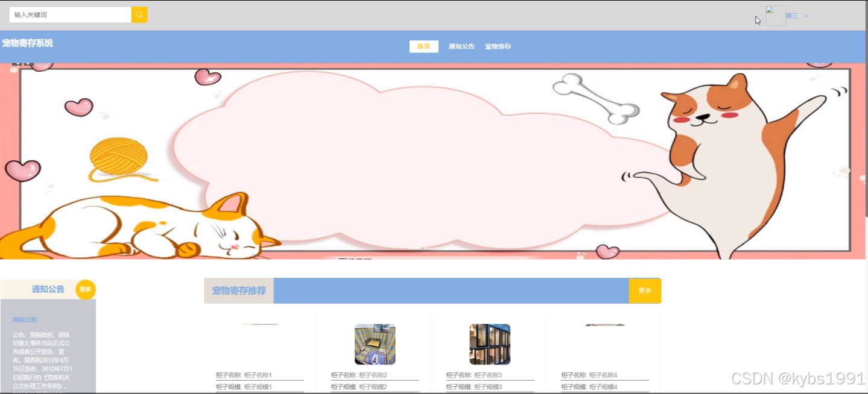Focus the 输入关键词 search field
The width and height of the screenshot is (868, 394).
click(71, 14)
